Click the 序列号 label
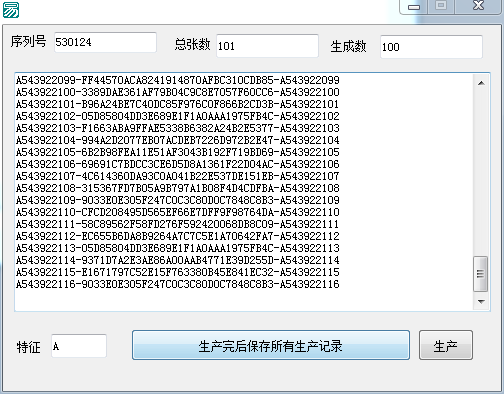The width and height of the screenshot is (504, 394). point(28,41)
